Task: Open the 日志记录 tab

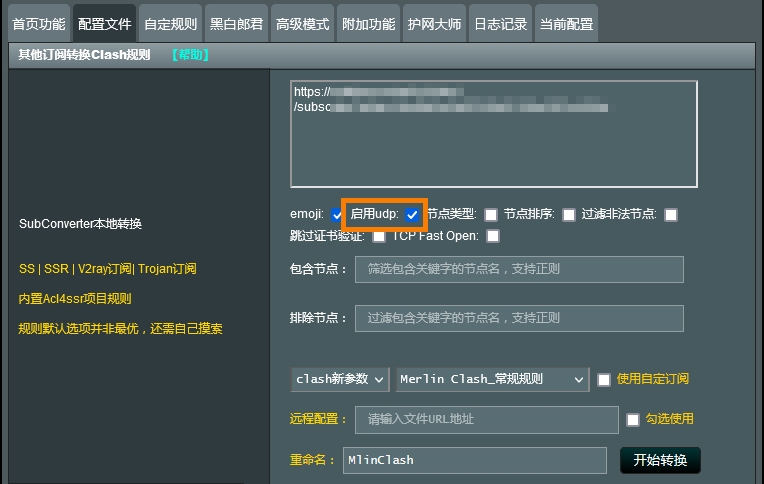Action: 500,24
